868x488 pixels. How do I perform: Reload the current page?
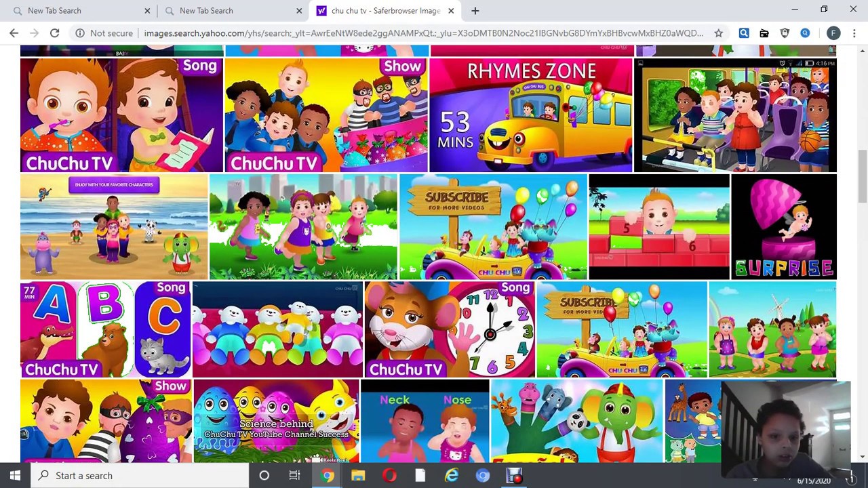click(54, 33)
